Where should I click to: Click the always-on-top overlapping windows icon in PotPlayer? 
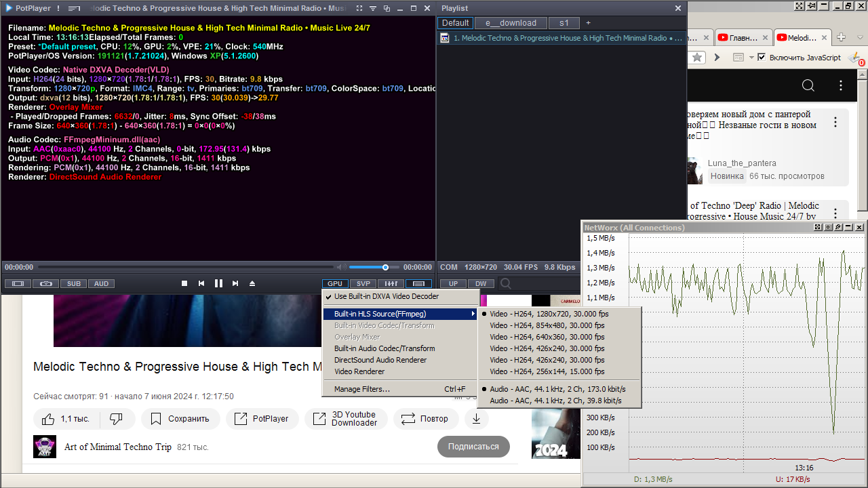coord(387,8)
